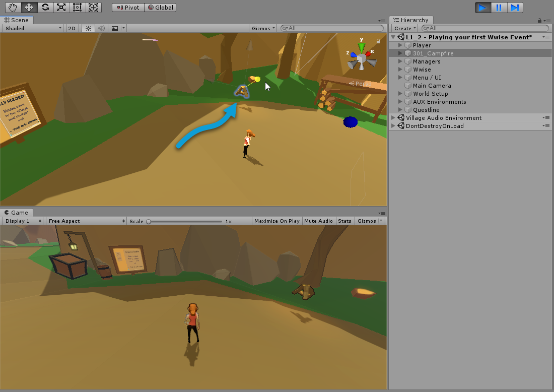Select the Hand tool in toolbar

click(x=13, y=8)
